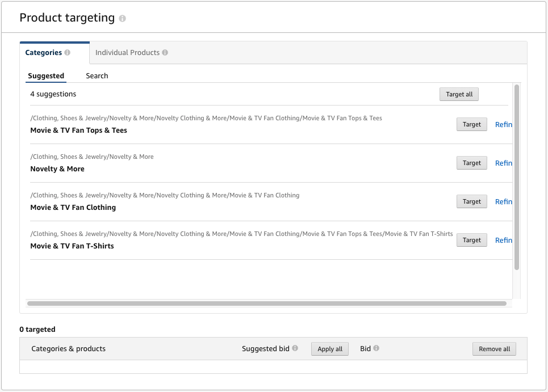Open the Categories tab
Image resolution: width=548 pixels, height=392 pixels.
(44, 53)
